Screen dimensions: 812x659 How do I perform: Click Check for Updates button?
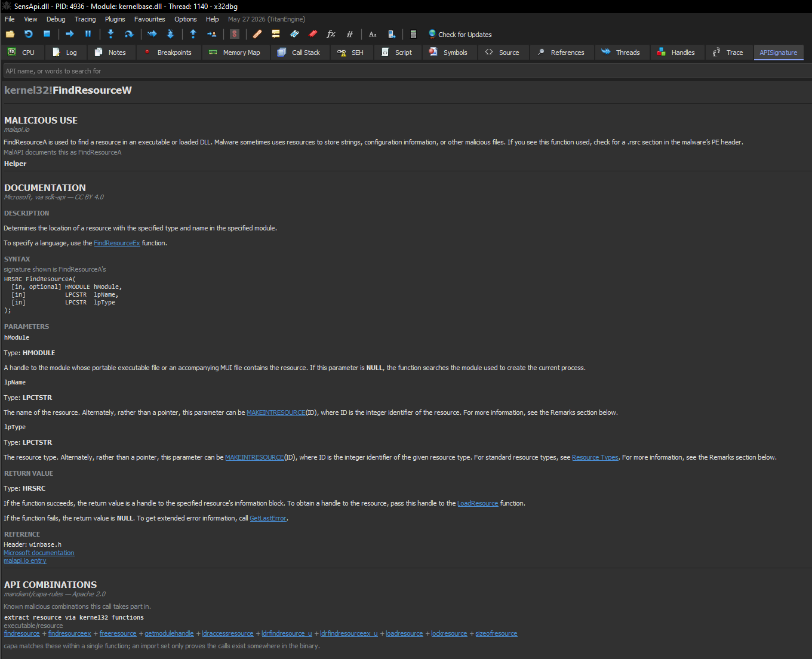460,35
